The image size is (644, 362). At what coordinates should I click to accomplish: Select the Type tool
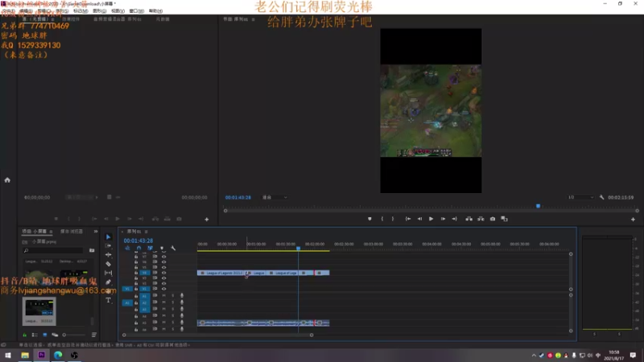109,300
